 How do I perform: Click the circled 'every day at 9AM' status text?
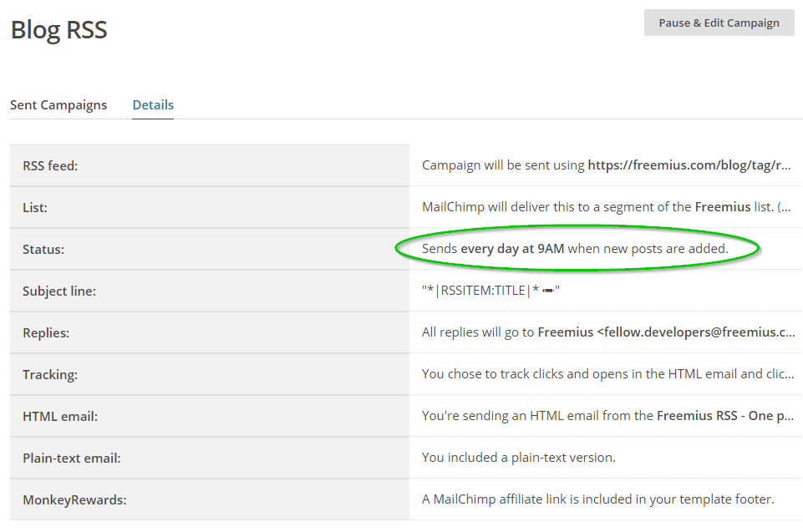(x=512, y=249)
